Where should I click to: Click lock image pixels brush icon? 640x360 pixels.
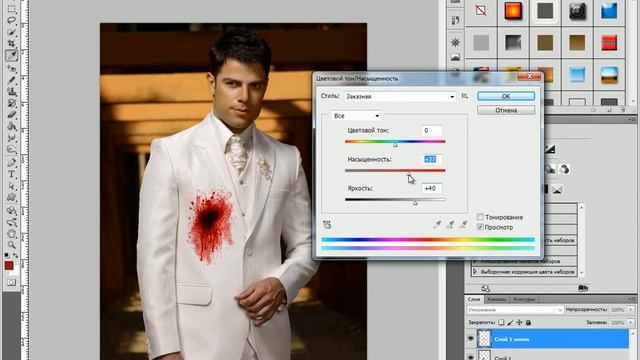pyautogui.click(x=510, y=322)
